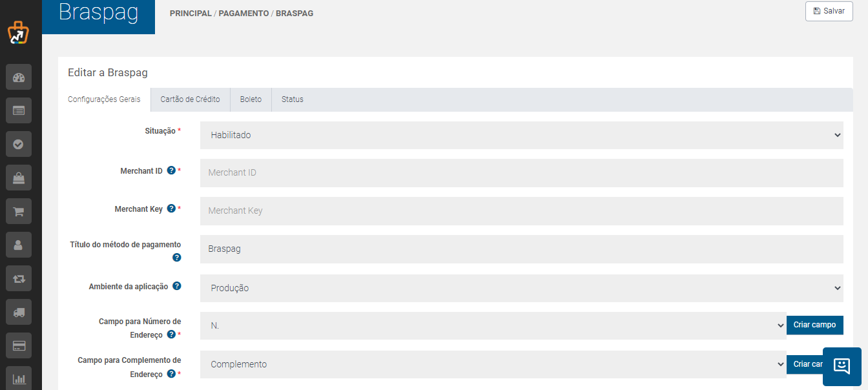Click the shopping bag sidebar icon

coord(19,177)
